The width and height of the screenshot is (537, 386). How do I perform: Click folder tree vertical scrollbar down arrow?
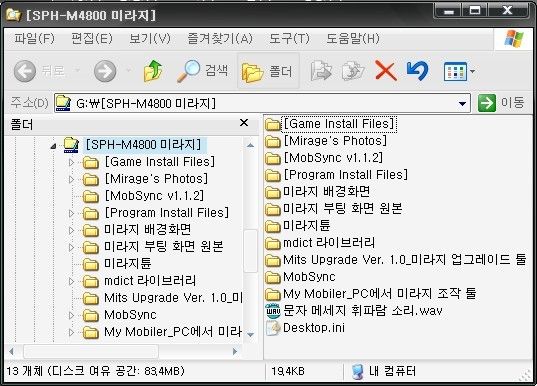[250, 335]
